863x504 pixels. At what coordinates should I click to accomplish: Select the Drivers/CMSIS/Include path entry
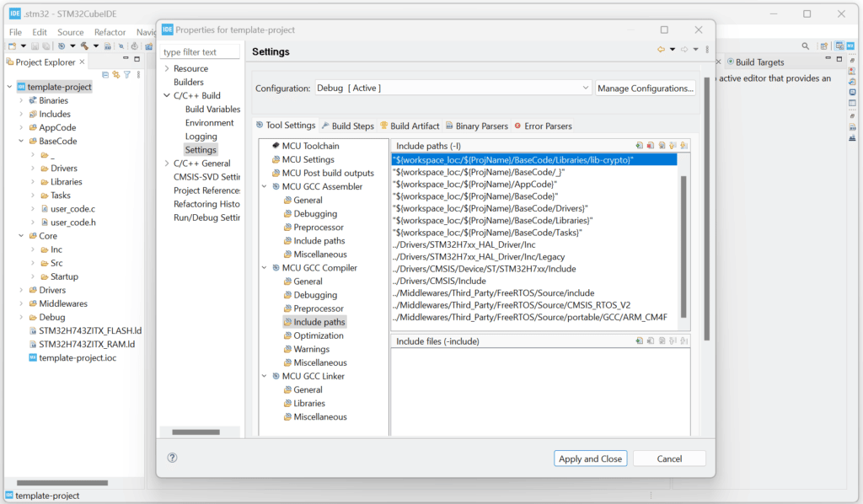439,281
